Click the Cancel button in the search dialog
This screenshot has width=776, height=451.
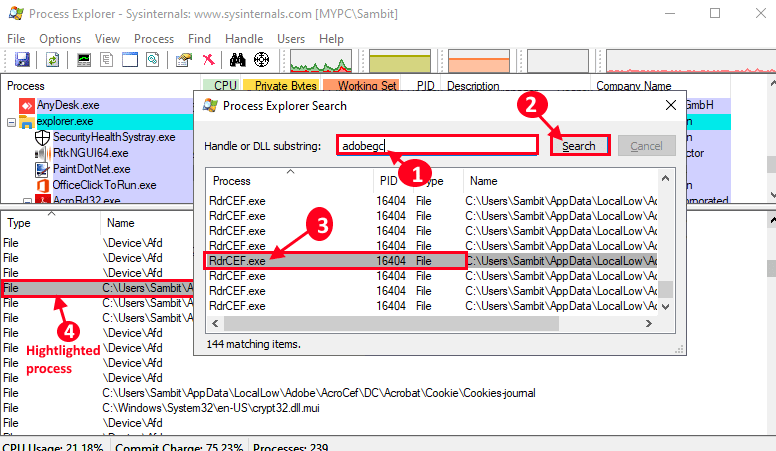(x=646, y=146)
